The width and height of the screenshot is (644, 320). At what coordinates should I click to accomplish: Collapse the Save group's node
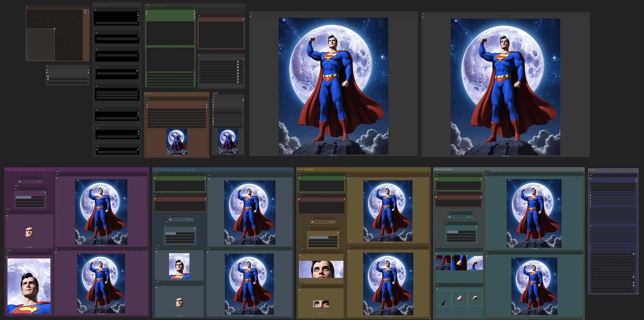pyautogui.click(x=591, y=175)
